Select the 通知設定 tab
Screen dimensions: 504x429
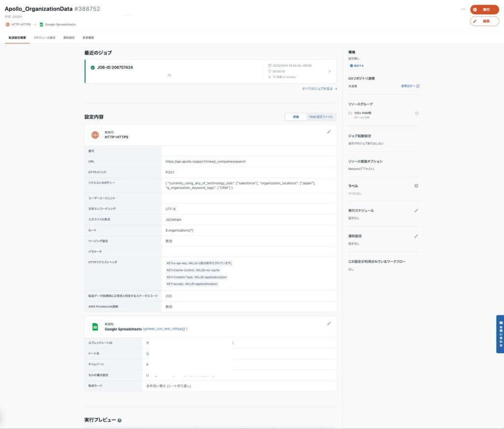[x=69, y=37]
